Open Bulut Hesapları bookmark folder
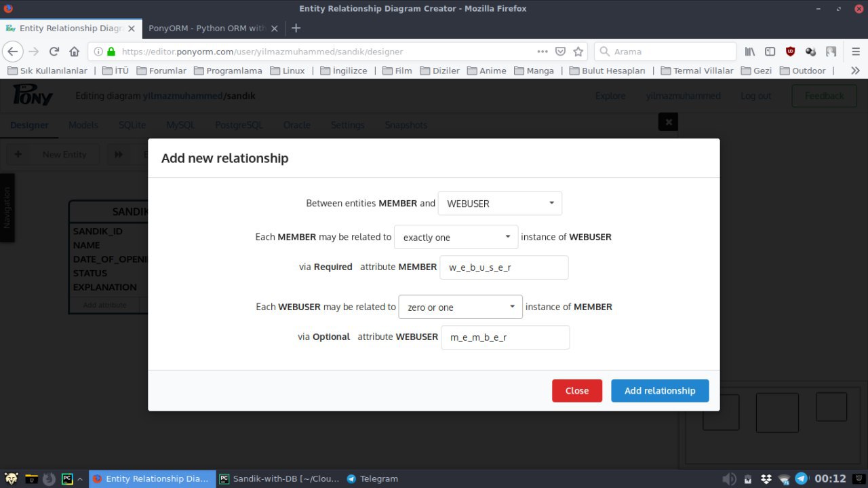Image resolution: width=868 pixels, height=488 pixels. (x=607, y=71)
